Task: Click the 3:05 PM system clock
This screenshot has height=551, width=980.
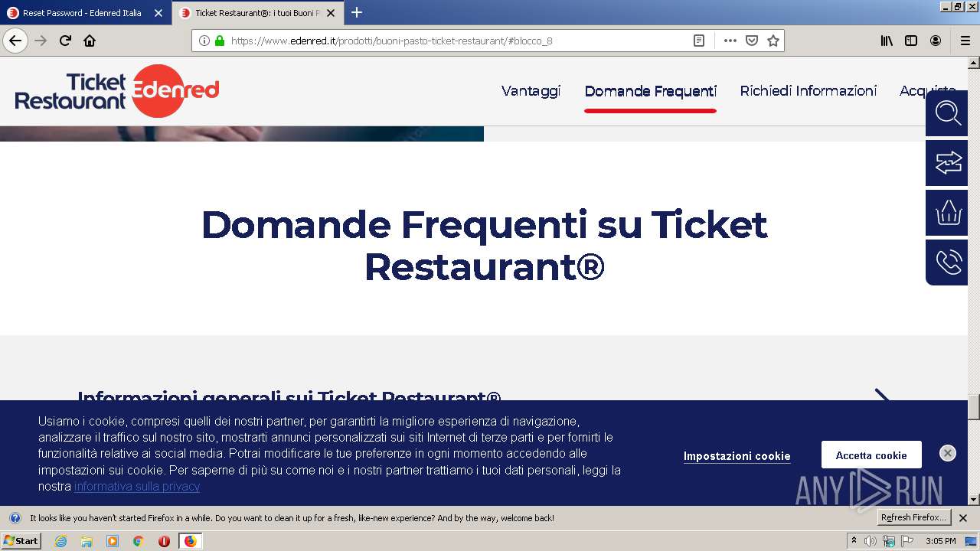Action: click(940, 541)
